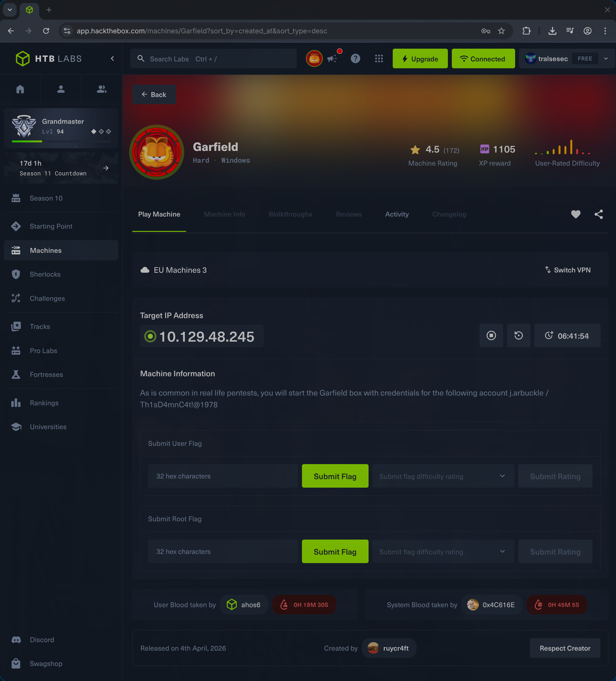Click the Connected VPN button
This screenshot has height=681, width=616.
[483, 59]
